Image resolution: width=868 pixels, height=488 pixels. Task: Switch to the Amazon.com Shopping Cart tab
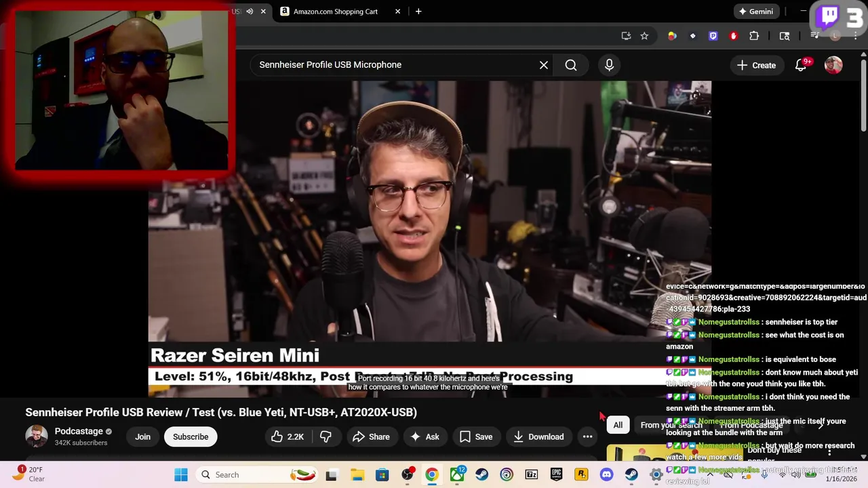pyautogui.click(x=336, y=12)
